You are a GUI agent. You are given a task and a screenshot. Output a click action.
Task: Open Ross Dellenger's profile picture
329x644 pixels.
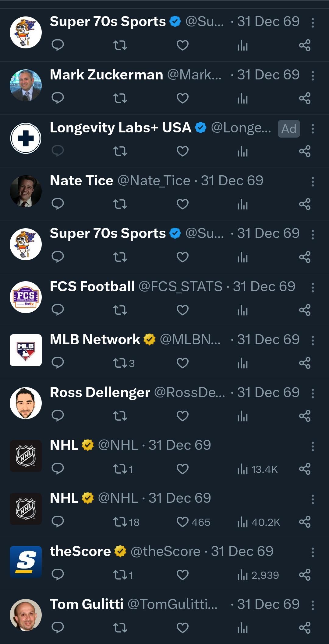tap(26, 403)
